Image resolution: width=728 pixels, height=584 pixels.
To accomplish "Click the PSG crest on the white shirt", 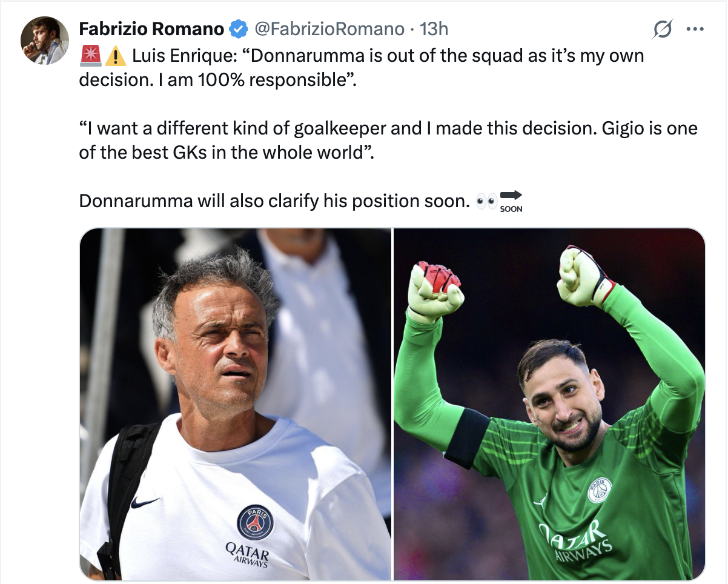I will 255,522.
